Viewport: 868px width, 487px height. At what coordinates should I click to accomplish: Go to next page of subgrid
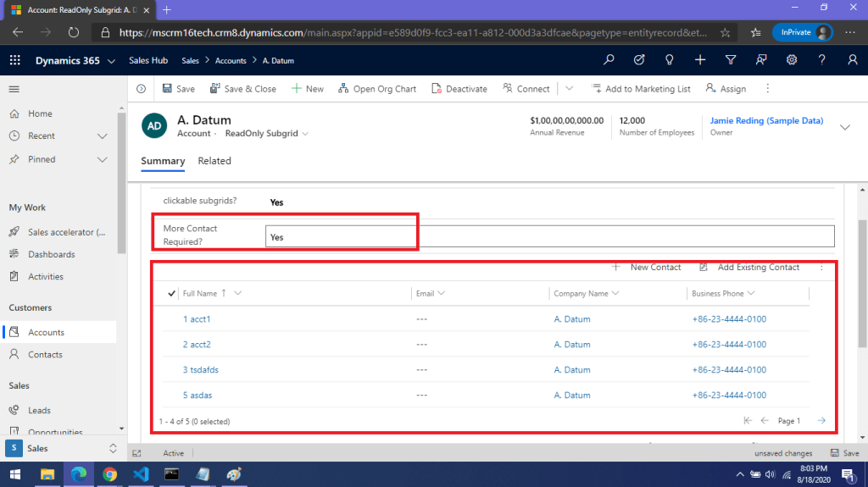point(821,421)
